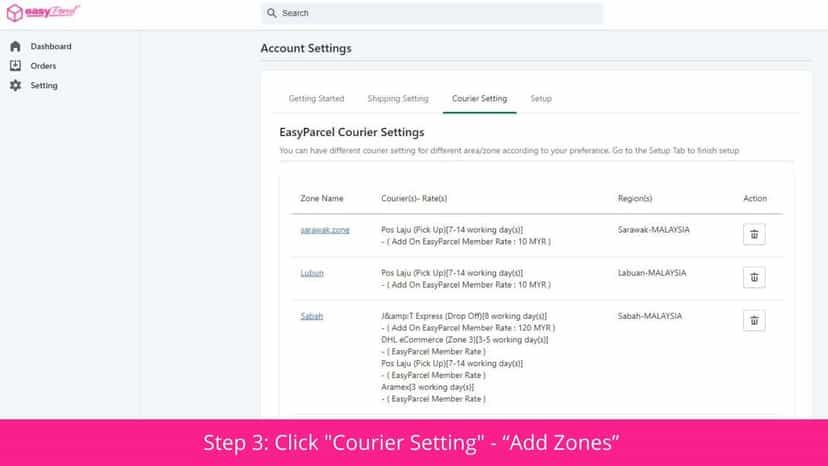Screen dimensions: 828x466
Task: Switch to the Getting Started tab
Action: pos(316,99)
